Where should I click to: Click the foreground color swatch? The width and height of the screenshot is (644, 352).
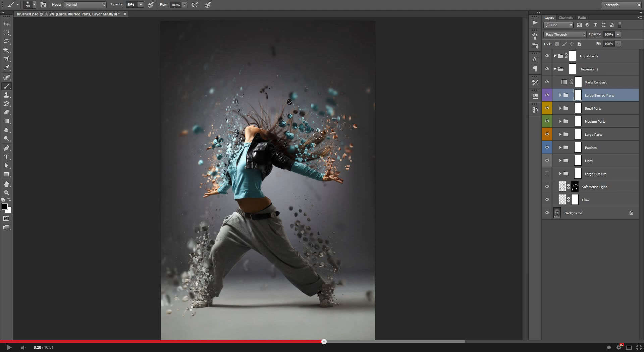point(5,207)
